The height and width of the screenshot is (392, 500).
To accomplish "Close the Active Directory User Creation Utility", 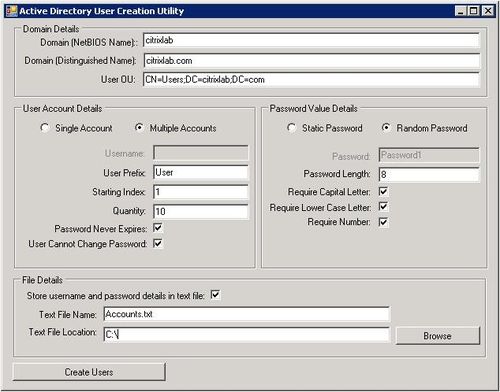I will [488, 11].
